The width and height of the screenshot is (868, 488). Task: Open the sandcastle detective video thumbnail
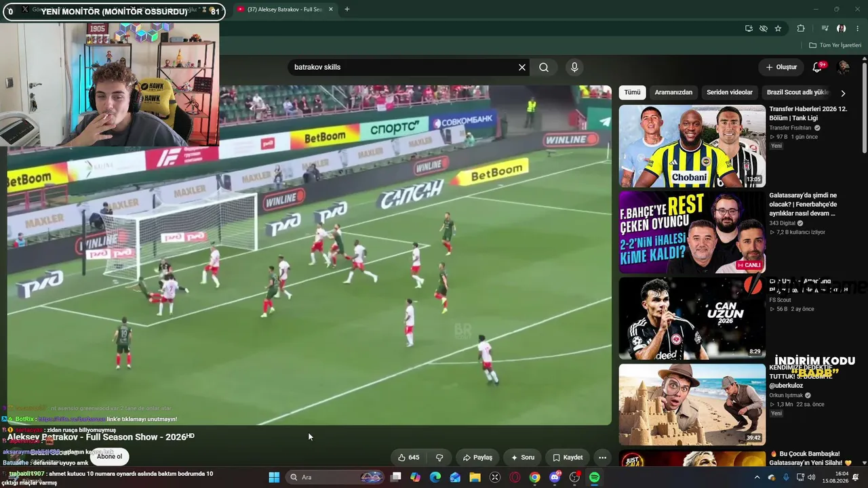tap(692, 405)
